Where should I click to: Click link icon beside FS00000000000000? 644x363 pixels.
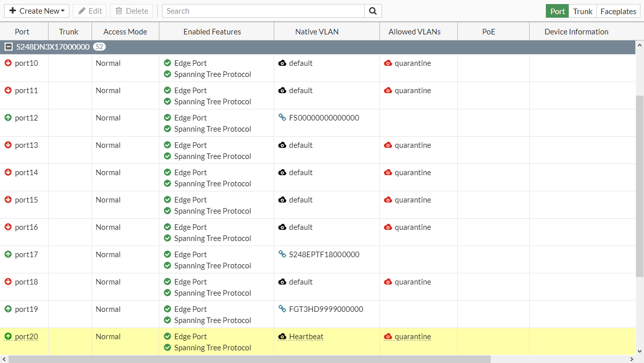tap(282, 118)
